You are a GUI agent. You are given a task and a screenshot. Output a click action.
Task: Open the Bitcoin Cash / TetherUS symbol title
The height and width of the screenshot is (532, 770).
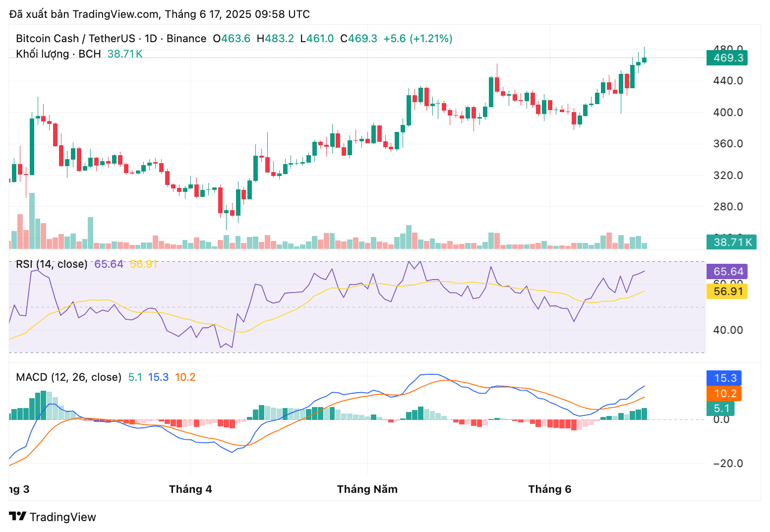point(75,39)
